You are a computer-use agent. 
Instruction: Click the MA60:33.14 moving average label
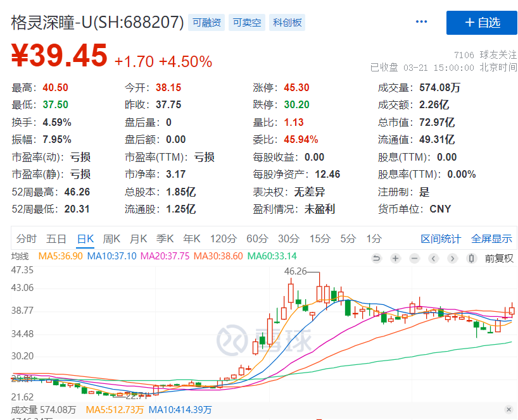tap(272, 256)
